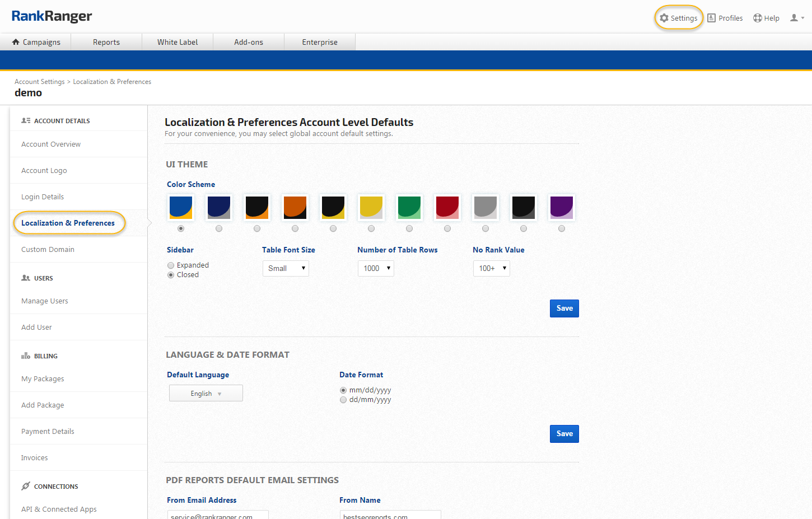This screenshot has height=519, width=812.
Task: Open Manage Users in the sidebar
Action: tap(45, 301)
